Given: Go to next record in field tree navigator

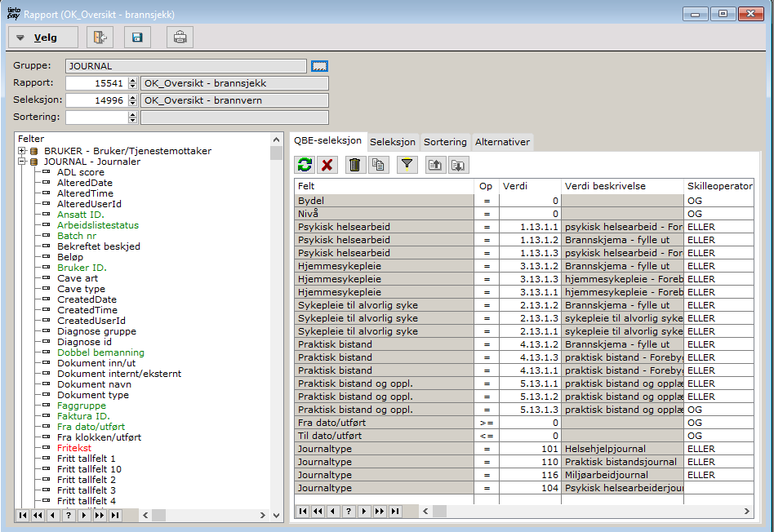Looking at the screenshot, I should (x=84, y=515).
